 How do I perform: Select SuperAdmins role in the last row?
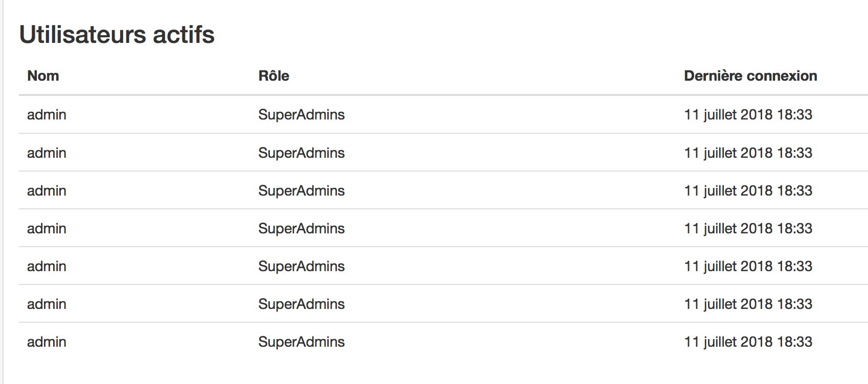coord(301,342)
